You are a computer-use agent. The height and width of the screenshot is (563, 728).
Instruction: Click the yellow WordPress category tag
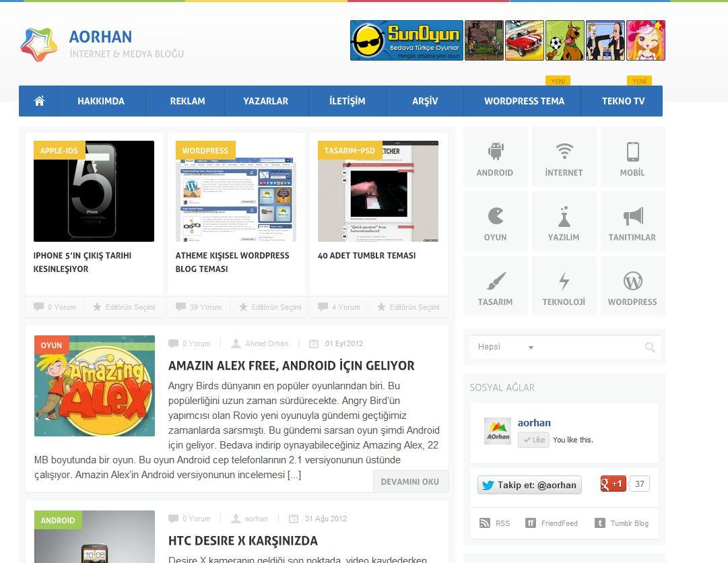205,150
